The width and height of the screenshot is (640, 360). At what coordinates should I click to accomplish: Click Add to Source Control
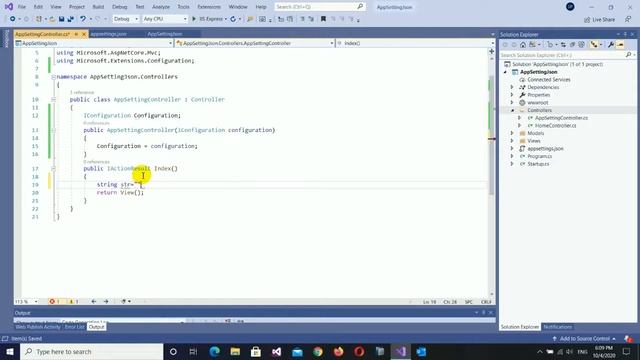click(584, 339)
